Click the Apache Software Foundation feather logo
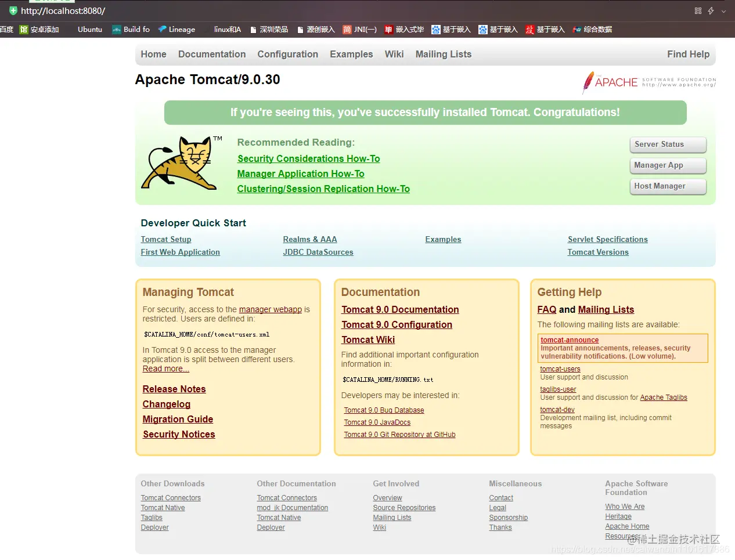The image size is (735, 560). 649,82
